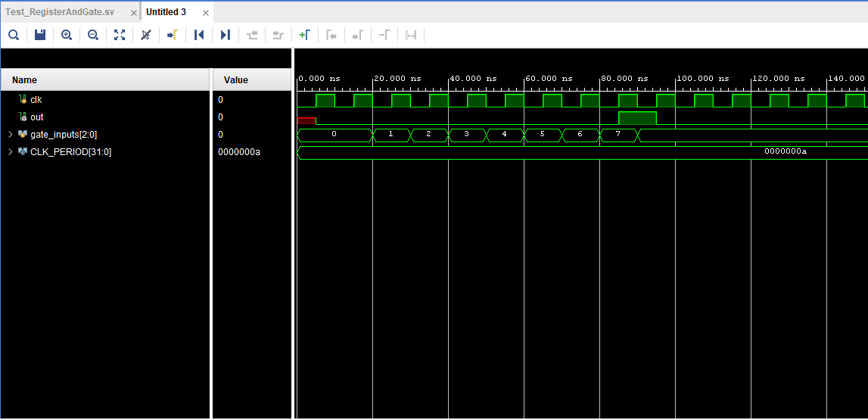868x420 pixels.
Task: Select the Untitled 3 tab
Action: 166,12
